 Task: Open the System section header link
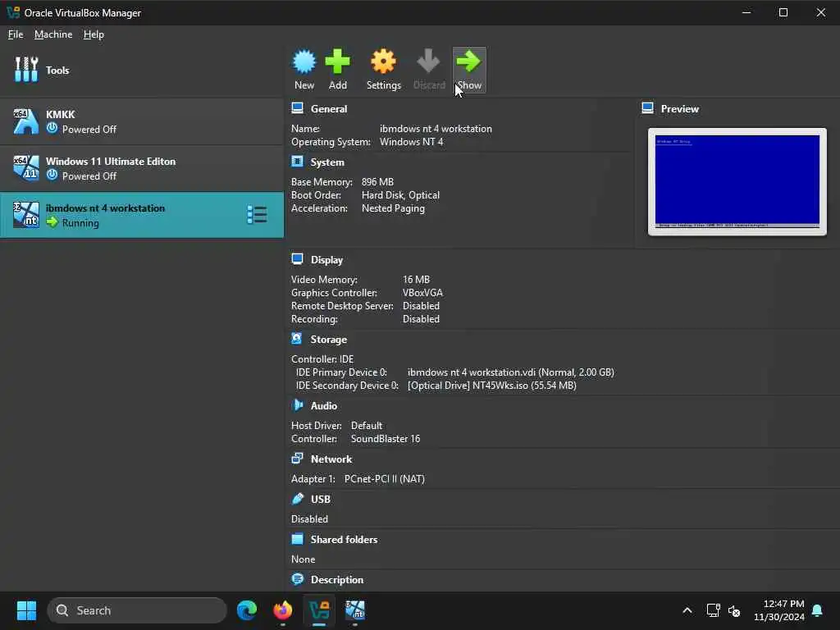(327, 162)
